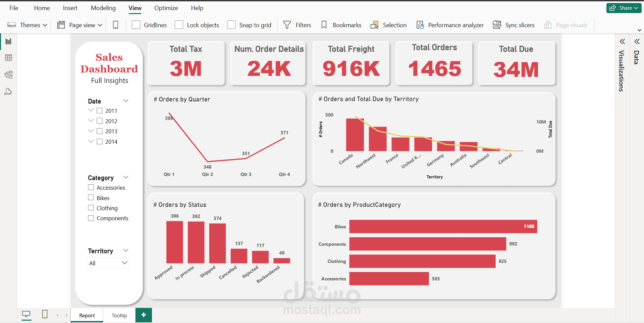Screen dimensions: 644x323
Task: Go to previous page tab arrow
Action: (57, 315)
